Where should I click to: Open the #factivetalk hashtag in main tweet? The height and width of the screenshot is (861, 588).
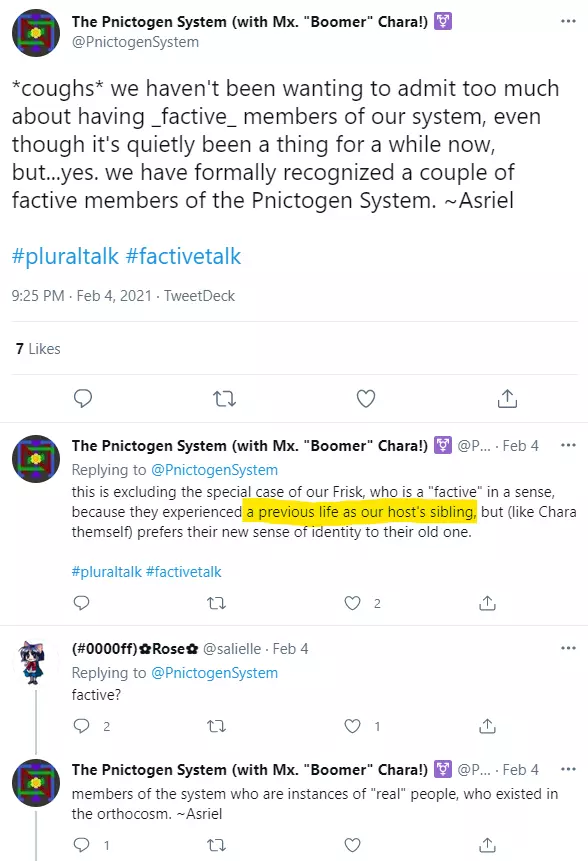(x=183, y=256)
